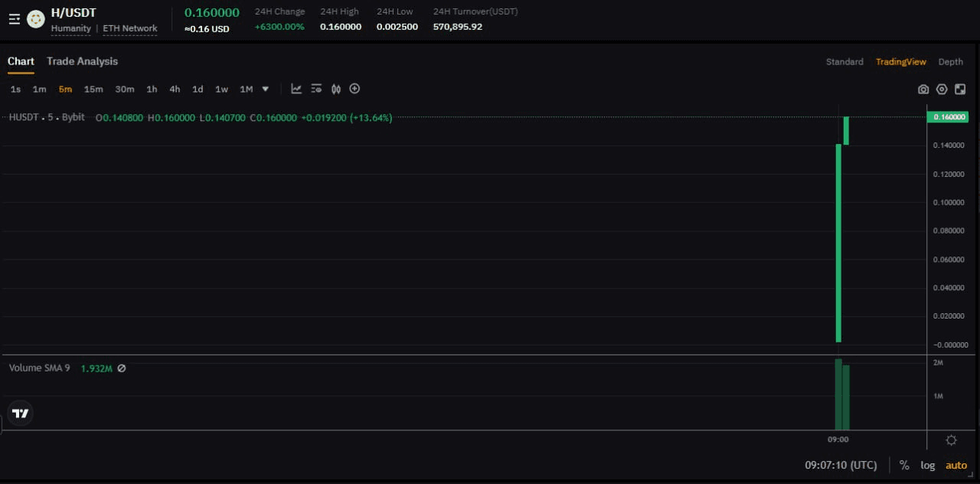Select the 15m timeframe
980x484 pixels.
coord(93,90)
